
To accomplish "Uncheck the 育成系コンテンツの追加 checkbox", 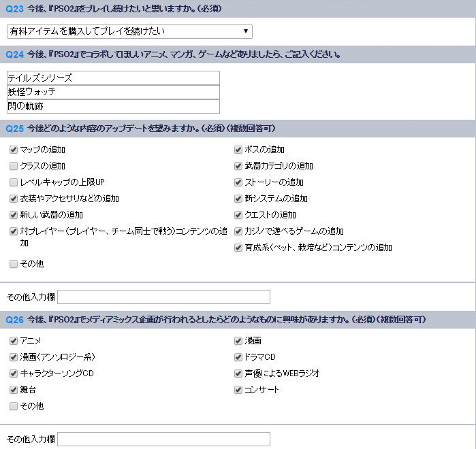I will click(x=238, y=248).
